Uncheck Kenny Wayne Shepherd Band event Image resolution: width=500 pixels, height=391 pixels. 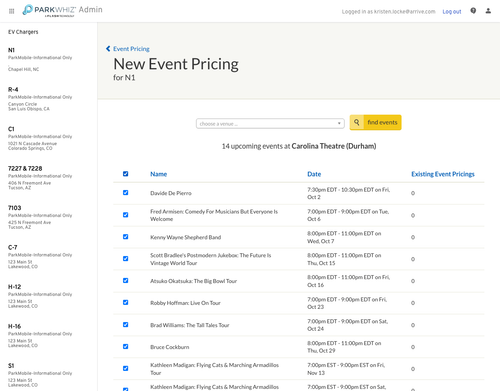pyautogui.click(x=125, y=237)
